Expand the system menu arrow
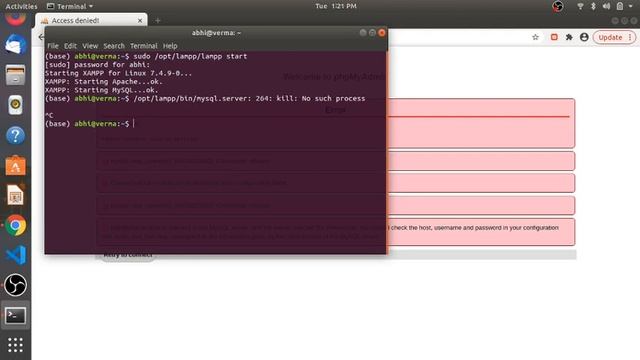 tap(631, 6)
